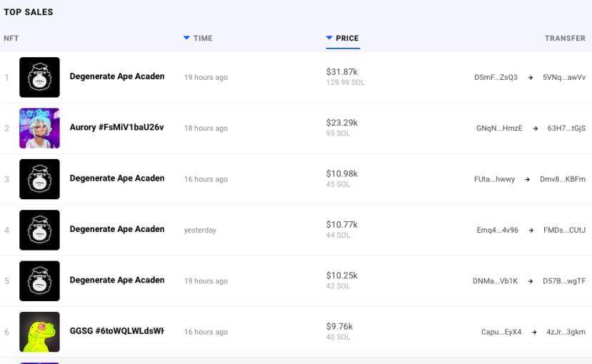Image resolution: width=592 pixels, height=364 pixels.
Task: Click the TRANSFER column header
Action: 565,39
